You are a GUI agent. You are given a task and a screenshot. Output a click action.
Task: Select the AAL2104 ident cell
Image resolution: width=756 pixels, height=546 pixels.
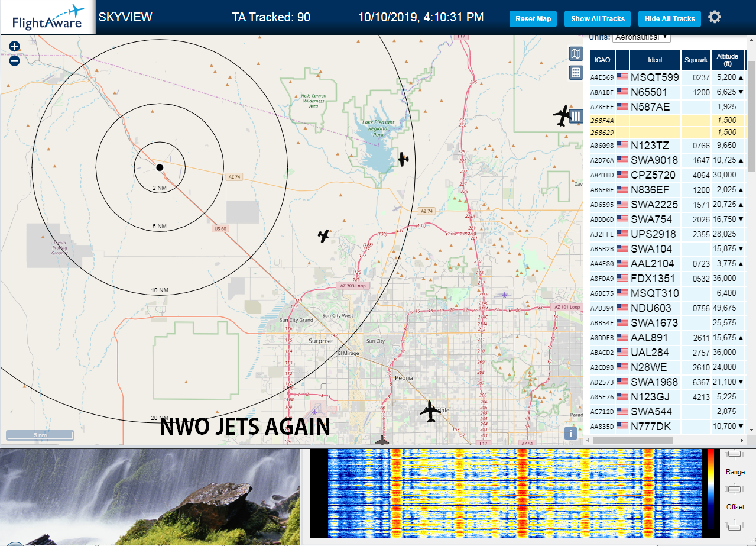655,263
